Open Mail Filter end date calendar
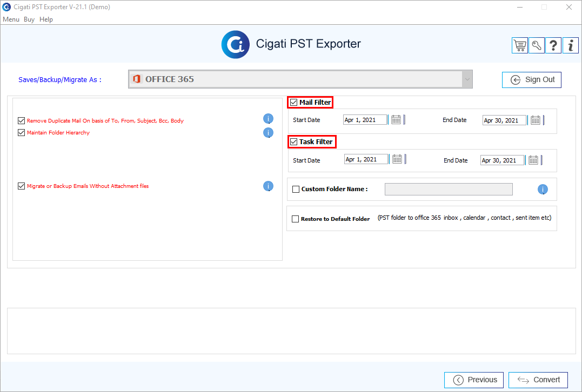 [x=535, y=120]
